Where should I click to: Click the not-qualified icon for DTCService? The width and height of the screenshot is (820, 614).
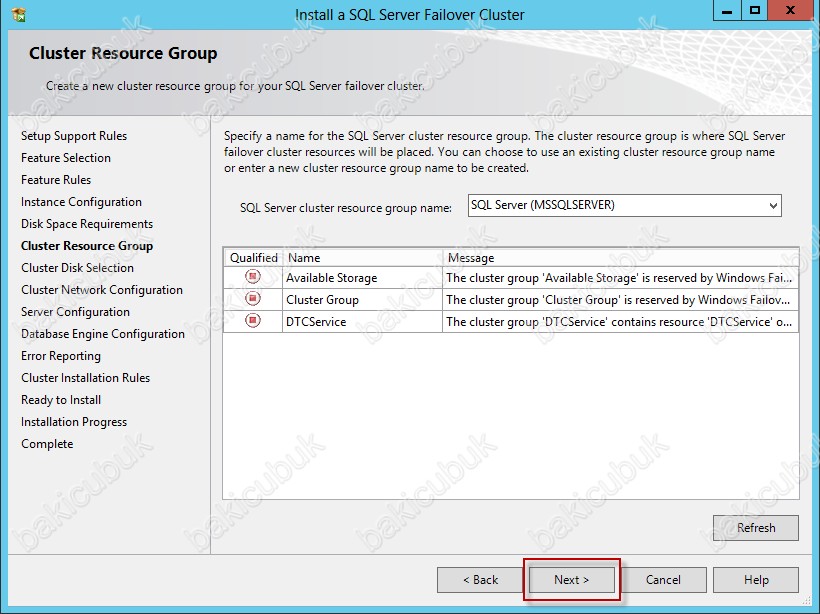coord(253,320)
